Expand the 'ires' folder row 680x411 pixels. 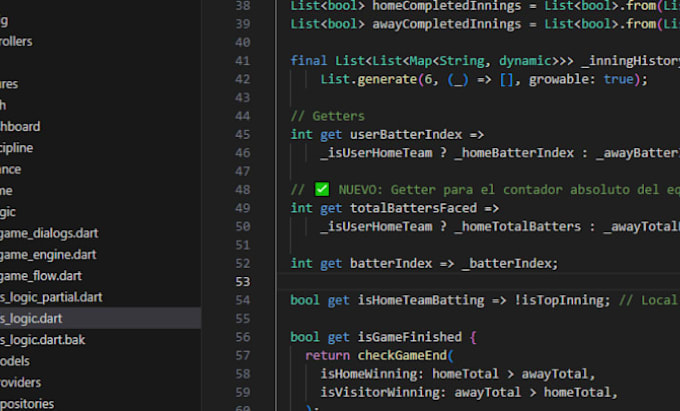(x=9, y=84)
